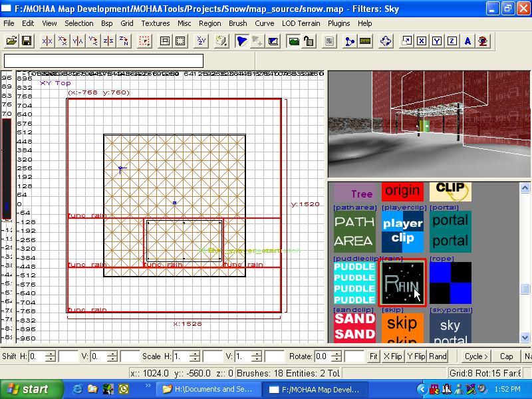Toggle the X axis lock button
532x399 pixels.
pyautogui.click(x=421, y=41)
